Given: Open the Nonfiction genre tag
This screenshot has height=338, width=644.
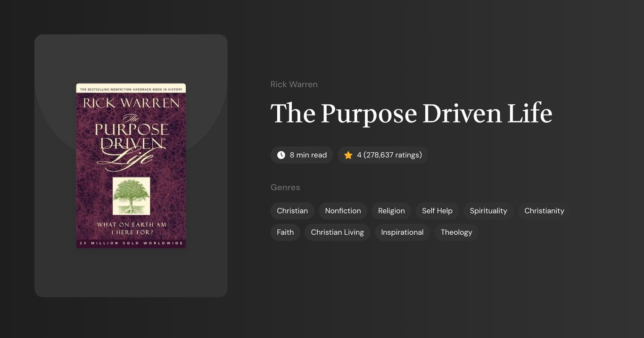Looking at the screenshot, I should tap(343, 211).
